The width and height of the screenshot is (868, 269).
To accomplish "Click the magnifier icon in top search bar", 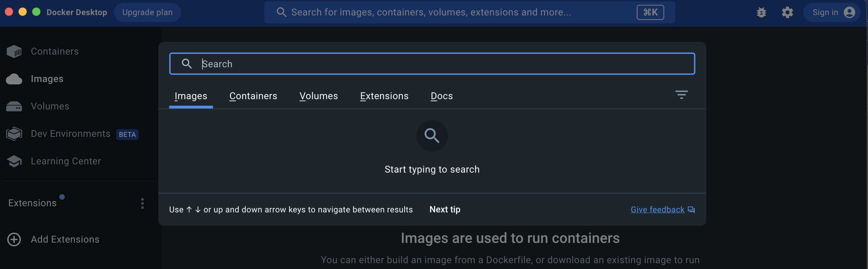I will click(x=281, y=12).
